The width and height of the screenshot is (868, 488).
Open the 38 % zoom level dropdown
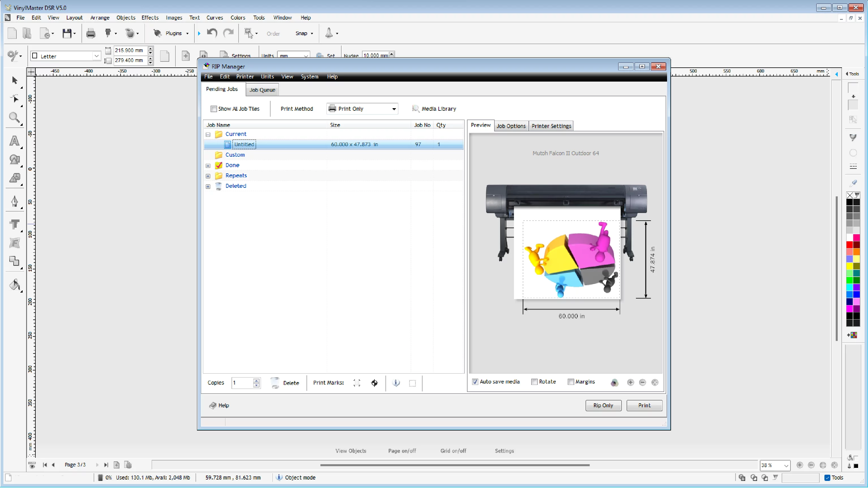(775, 465)
